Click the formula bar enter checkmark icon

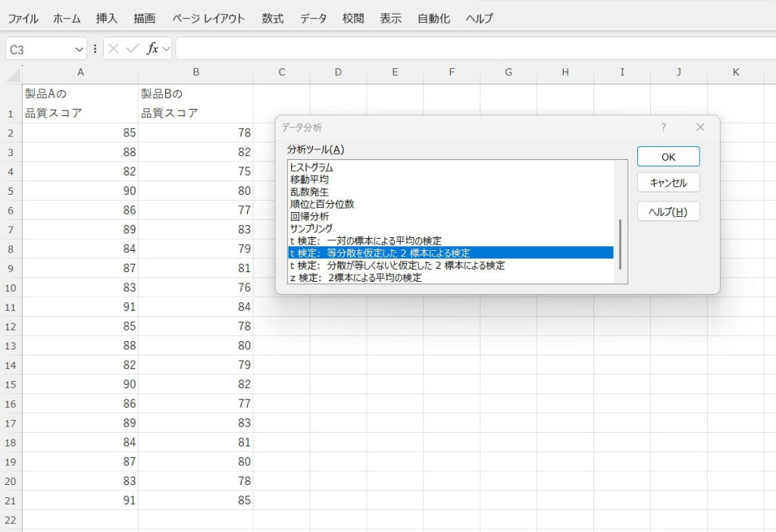tap(133, 49)
